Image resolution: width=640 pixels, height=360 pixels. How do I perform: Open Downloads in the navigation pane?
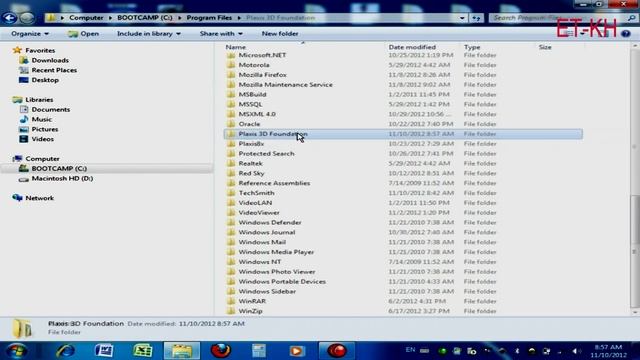click(x=50, y=60)
